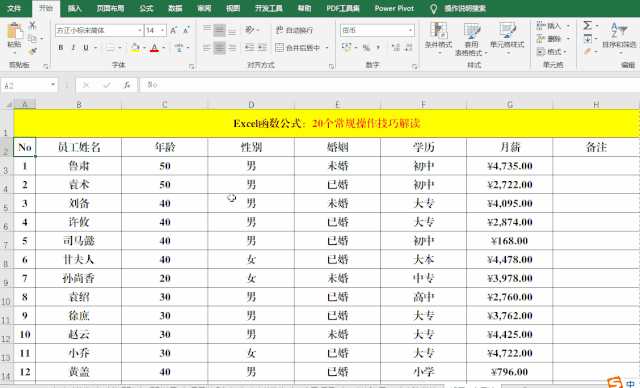Apply the red font color
This screenshot has width=640, height=388.
point(154,48)
